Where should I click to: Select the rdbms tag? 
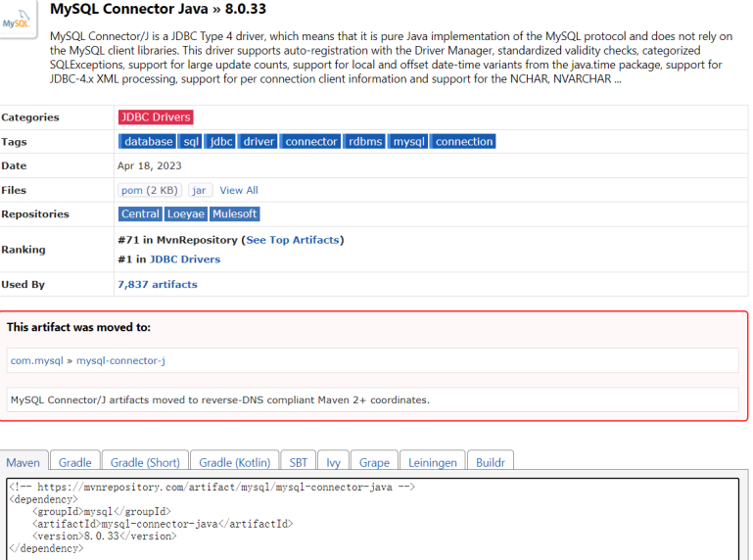364,142
